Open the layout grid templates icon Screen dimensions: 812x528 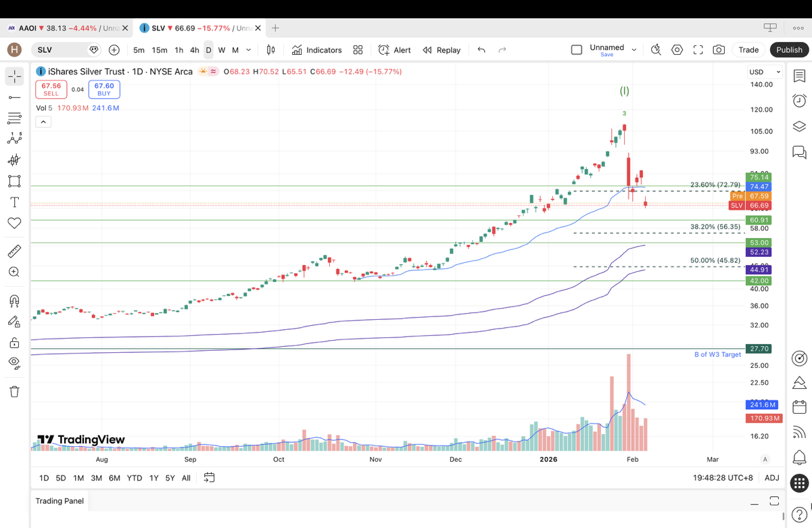pos(358,50)
